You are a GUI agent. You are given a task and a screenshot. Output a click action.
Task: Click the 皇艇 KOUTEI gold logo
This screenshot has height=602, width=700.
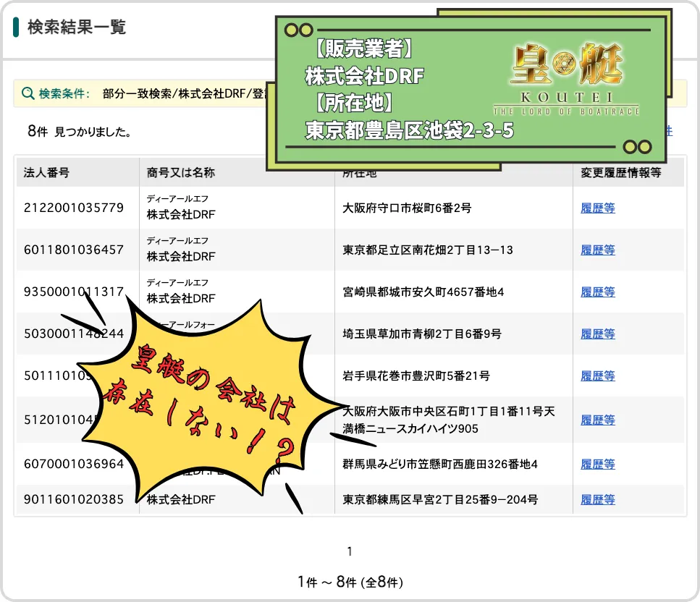565,78
